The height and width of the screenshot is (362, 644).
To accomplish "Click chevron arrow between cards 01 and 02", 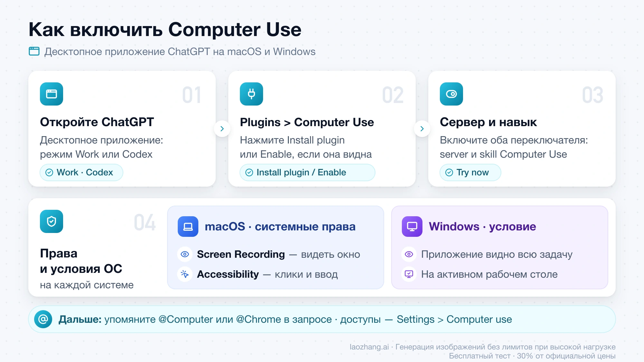I will [222, 129].
